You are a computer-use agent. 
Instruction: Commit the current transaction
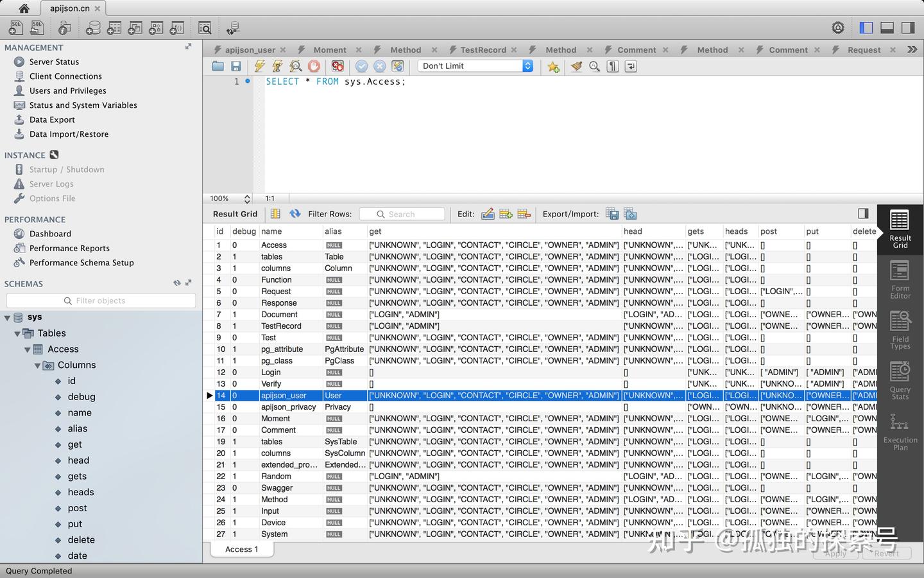tap(362, 66)
